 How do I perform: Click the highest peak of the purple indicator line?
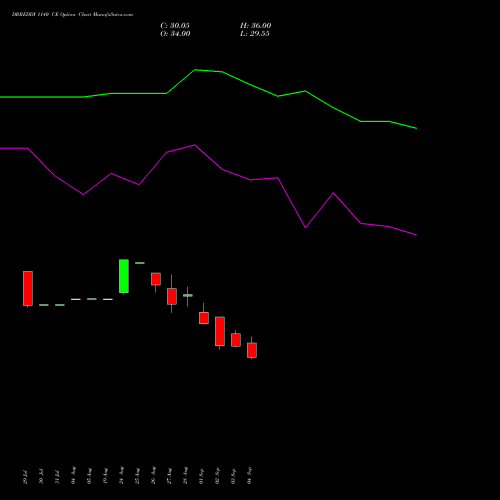click(195, 145)
